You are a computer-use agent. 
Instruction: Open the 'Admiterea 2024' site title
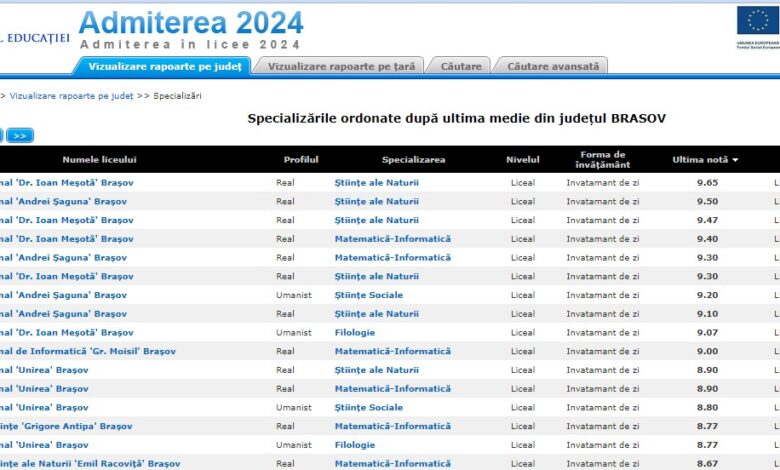(190, 22)
